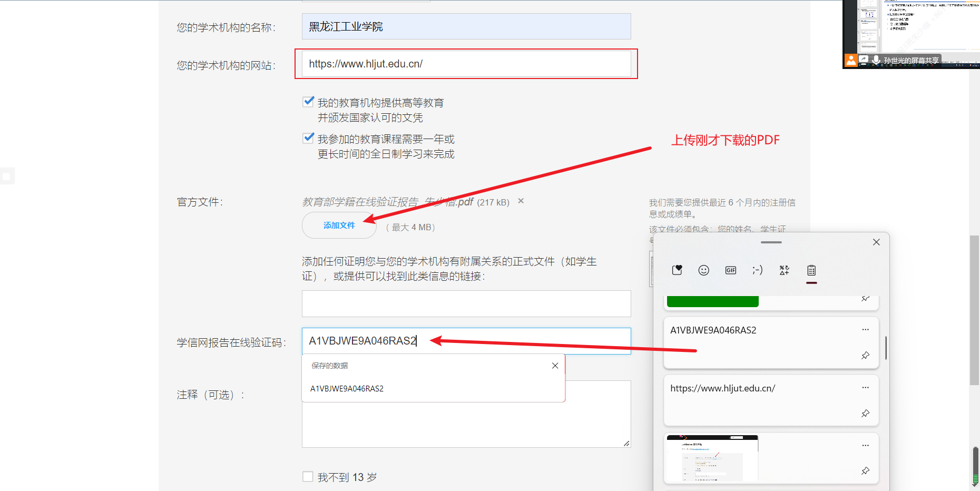Image resolution: width=980 pixels, height=491 pixels.
Task: Close the clipboard panel
Action: click(876, 242)
